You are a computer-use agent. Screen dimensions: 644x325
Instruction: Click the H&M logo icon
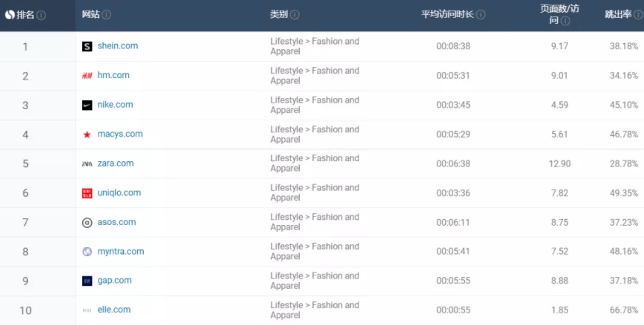(87, 76)
